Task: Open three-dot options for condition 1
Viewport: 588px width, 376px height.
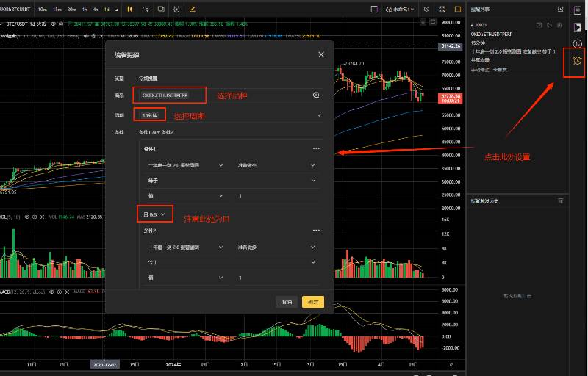Action: click(x=316, y=148)
